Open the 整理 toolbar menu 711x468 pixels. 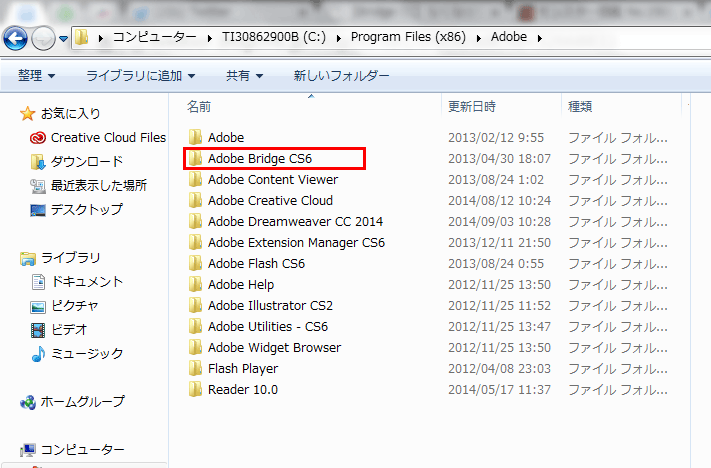36,75
